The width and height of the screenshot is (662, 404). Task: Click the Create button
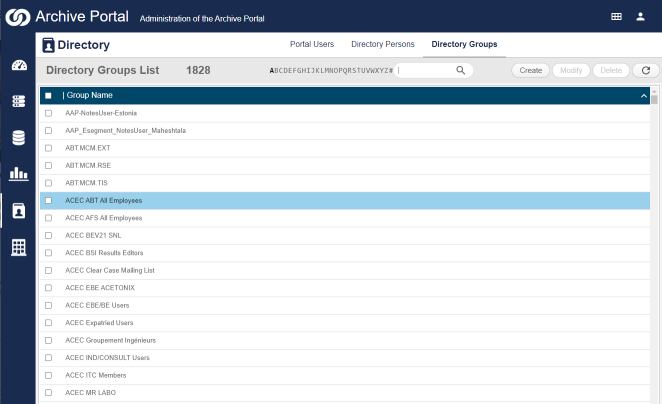point(530,70)
